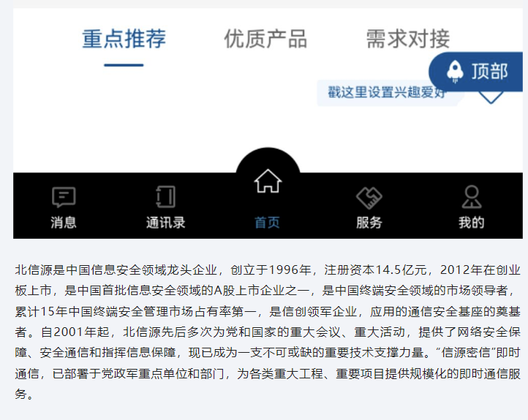The width and height of the screenshot is (528, 420).
Task: Tap the 消息 text label in bottom bar
Action: pos(64,223)
